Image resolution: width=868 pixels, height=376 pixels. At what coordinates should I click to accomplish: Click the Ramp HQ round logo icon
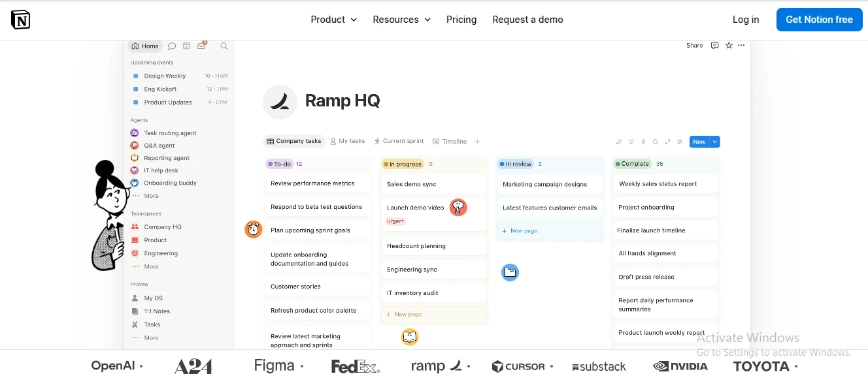280,101
